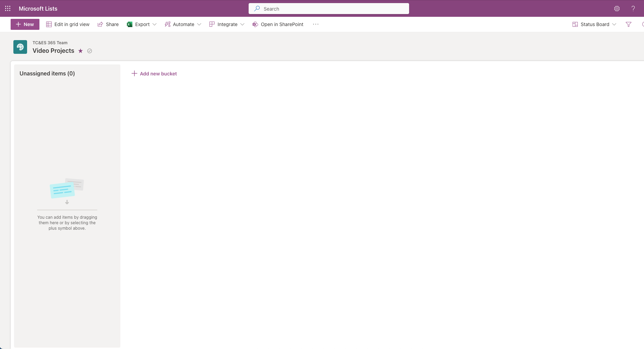Click the Share icon
Screen dimensions: 644x349
[x=100, y=24]
